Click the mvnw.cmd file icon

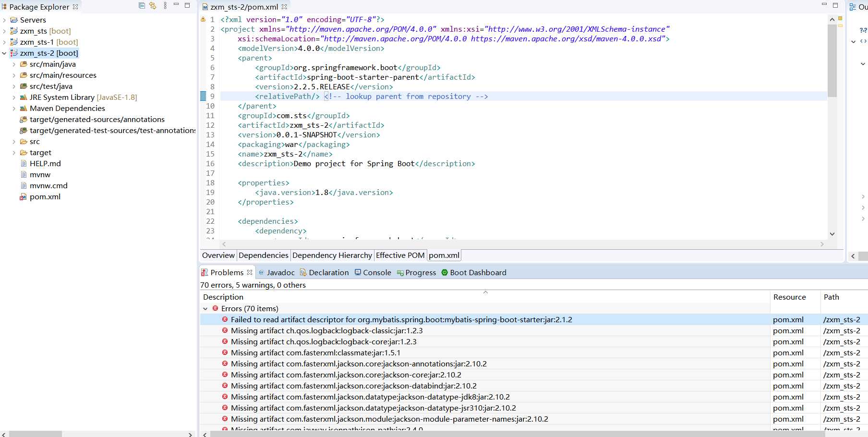(x=24, y=185)
